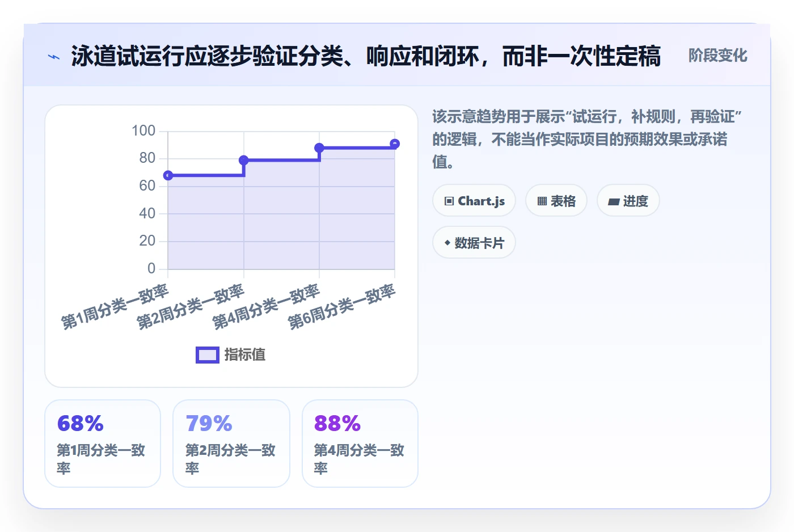Image resolution: width=794 pixels, height=532 pixels.
Task: Click the chart data point for 第2周
Action: pos(244,160)
